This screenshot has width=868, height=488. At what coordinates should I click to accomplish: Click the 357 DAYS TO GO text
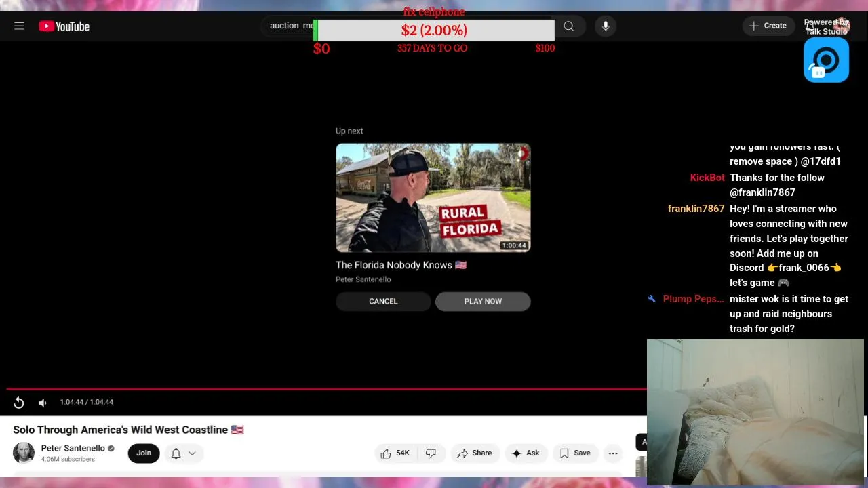pos(432,48)
